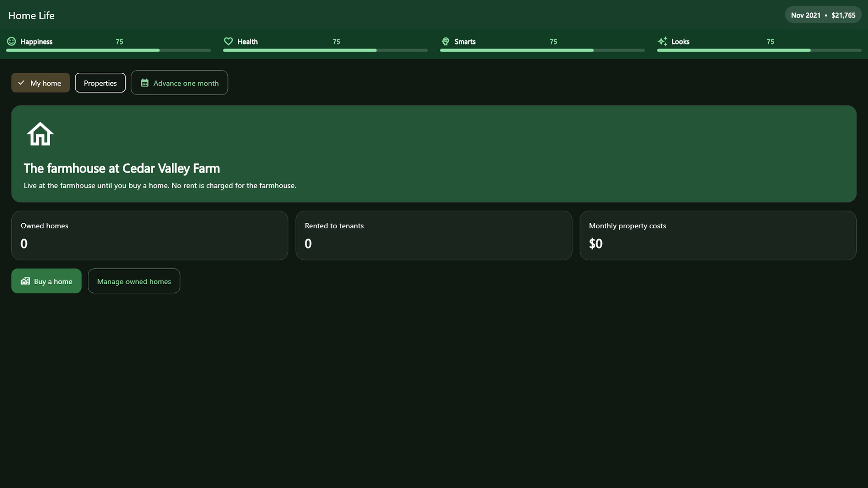Click the Looks sparkle icon
The height and width of the screenshot is (488, 868).
(662, 41)
